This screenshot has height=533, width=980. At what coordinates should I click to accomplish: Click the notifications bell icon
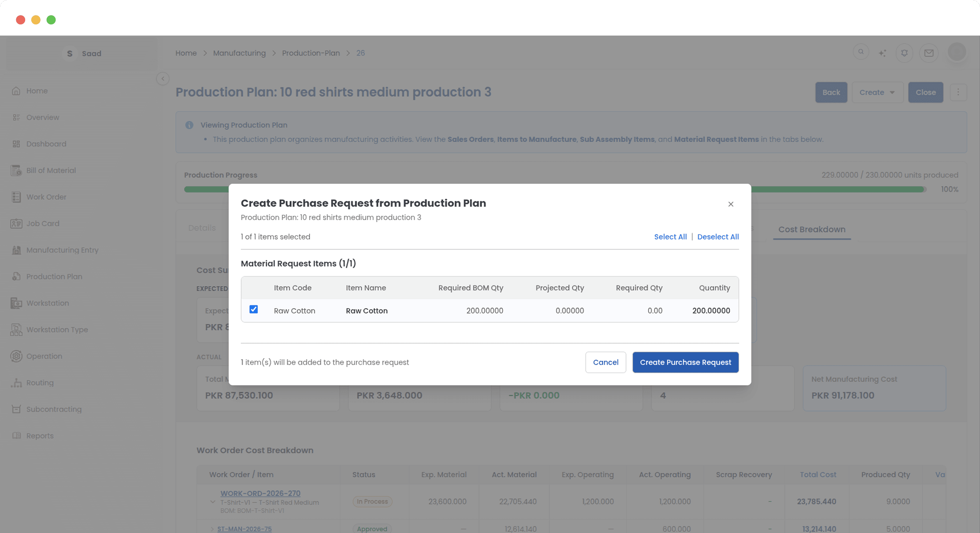point(904,53)
